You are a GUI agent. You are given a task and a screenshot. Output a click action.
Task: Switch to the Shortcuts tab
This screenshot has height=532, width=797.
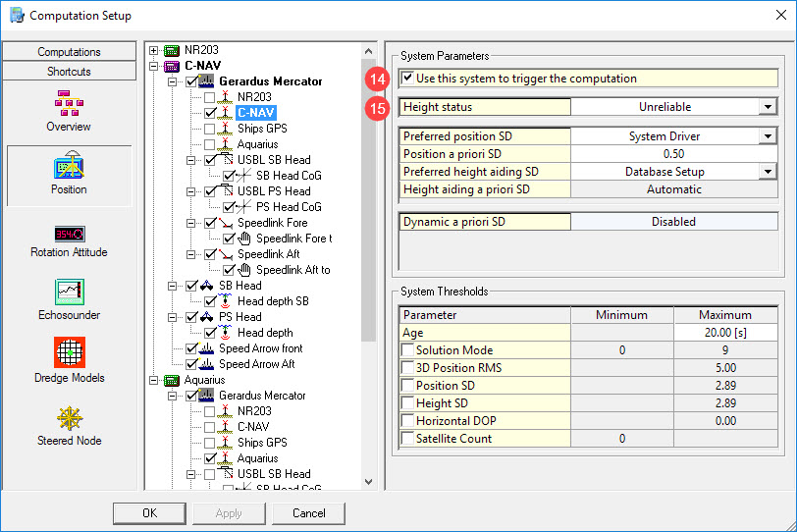pos(69,72)
